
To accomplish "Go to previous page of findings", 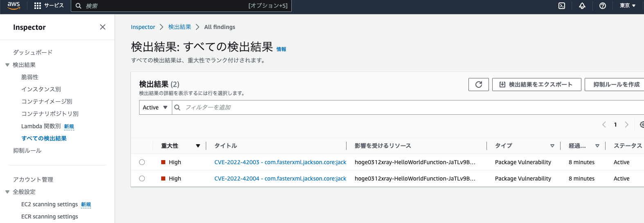I will [x=604, y=125].
